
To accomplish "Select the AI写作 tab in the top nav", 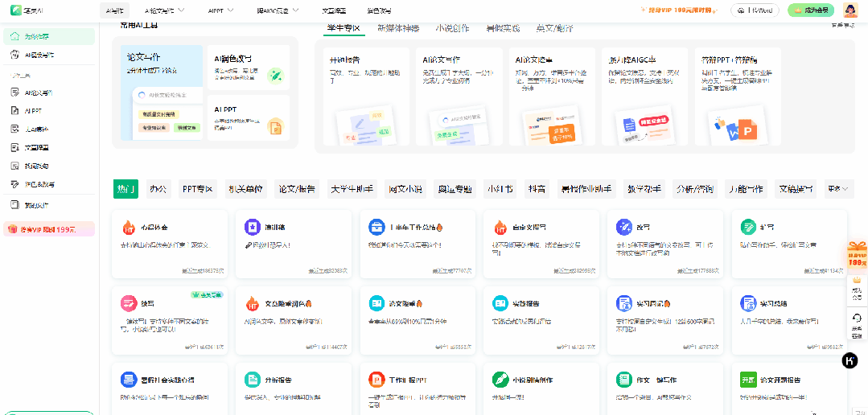I will [114, 10].
